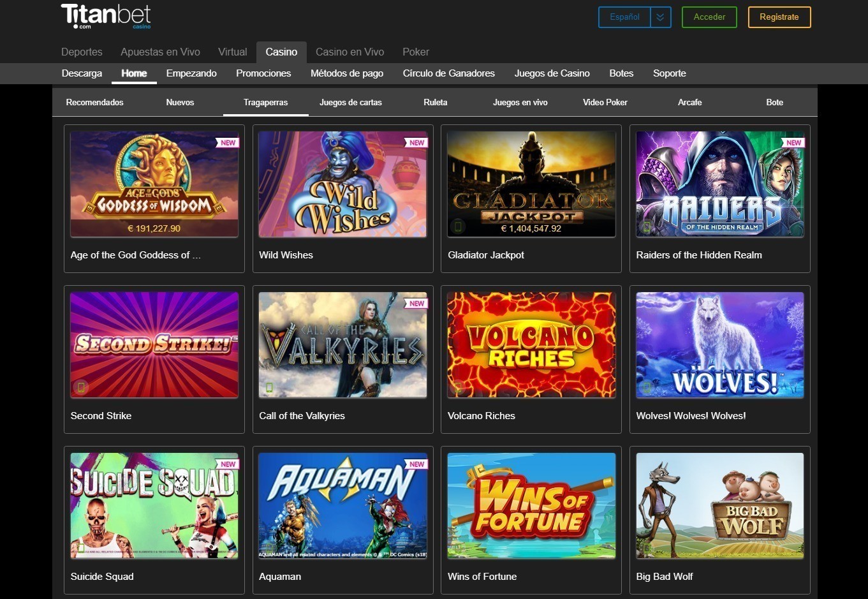The image size is (868, 599).
Task: Click the Big Bad Wolf title text
Action: [x=665, y=577]
